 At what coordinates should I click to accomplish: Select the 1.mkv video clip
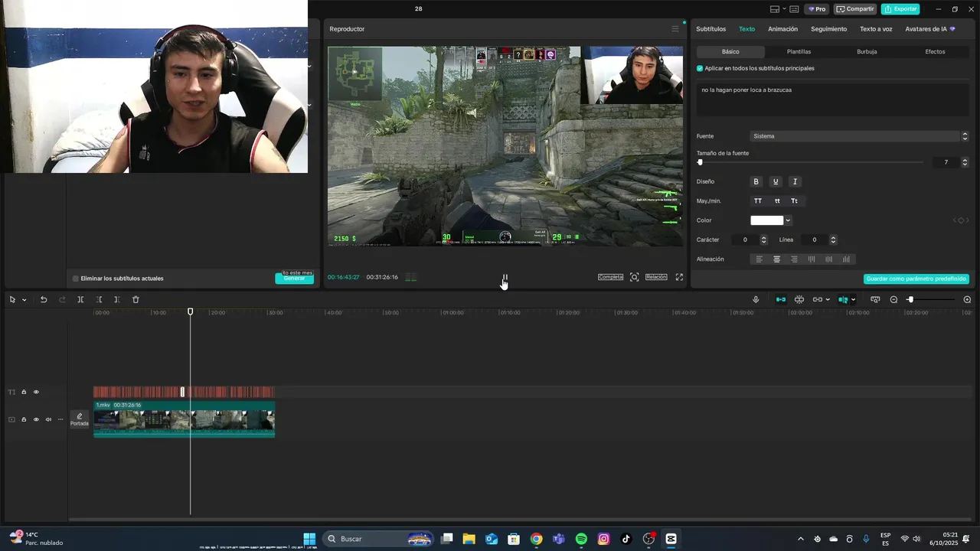click(184, 419)
